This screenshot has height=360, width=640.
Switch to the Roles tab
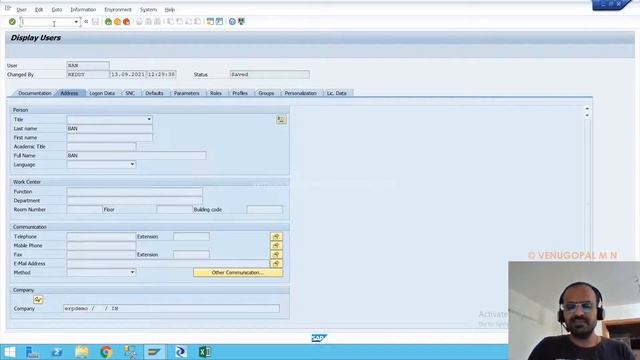click(x=216, y=93)
